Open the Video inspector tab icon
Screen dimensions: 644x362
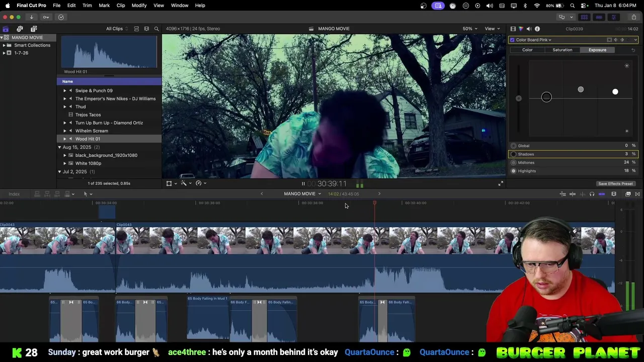(513, 29)
